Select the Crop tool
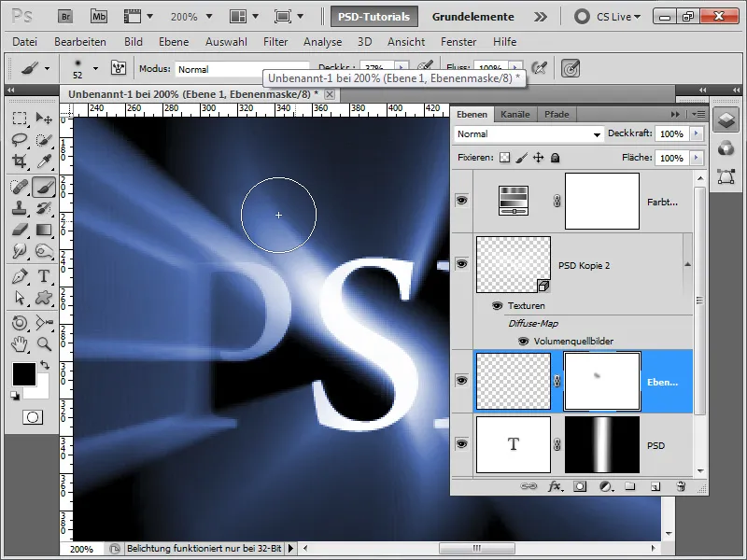This screenshot has width=747, height=560. tap(19, 161)
